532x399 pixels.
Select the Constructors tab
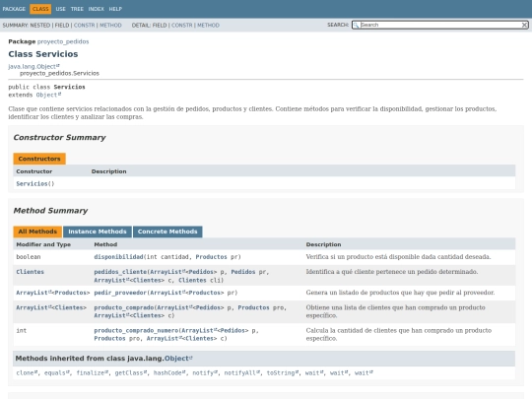39,159
